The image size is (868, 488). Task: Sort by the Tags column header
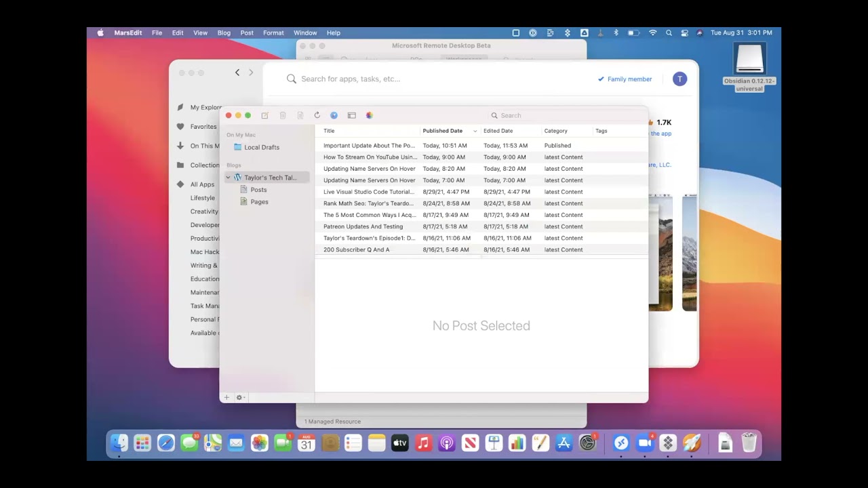[601, 131]
